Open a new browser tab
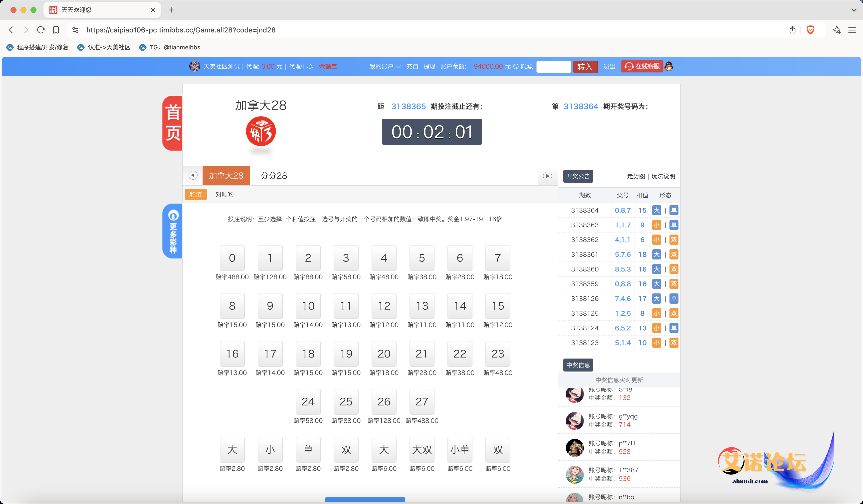The height and width of the screenshot is (504, 863). tap(171, 10)
